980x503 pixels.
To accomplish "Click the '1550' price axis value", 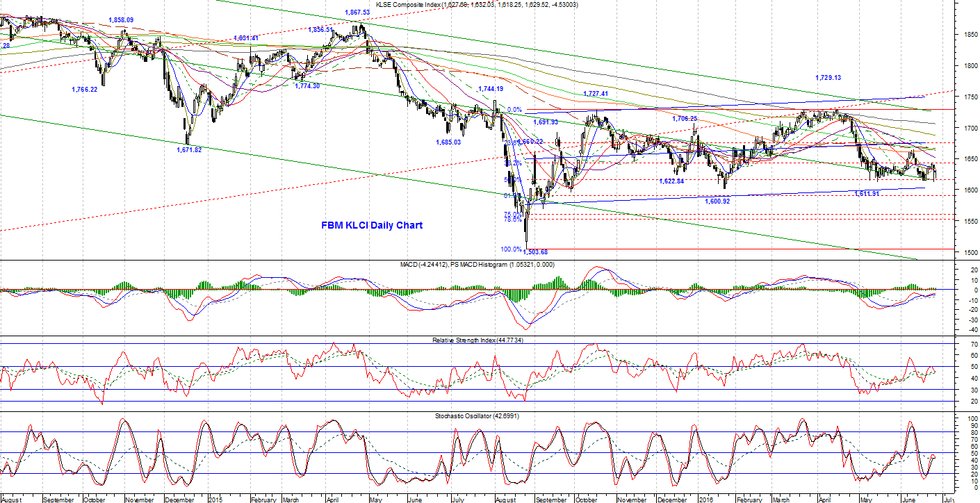I will pos(971,221).
